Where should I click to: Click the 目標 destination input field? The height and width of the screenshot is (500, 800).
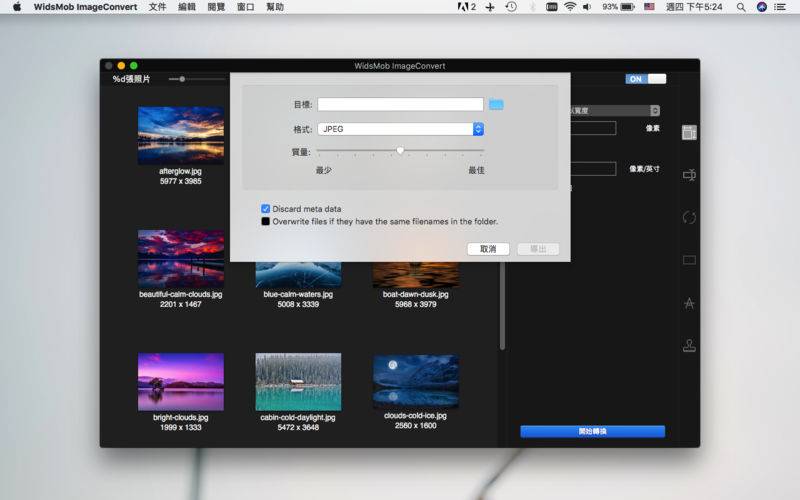tap(401, 105)
